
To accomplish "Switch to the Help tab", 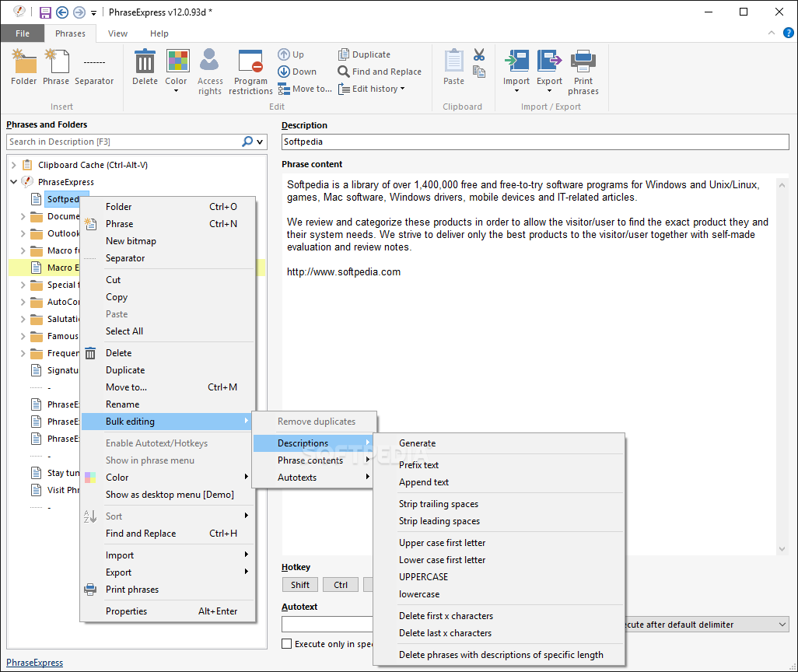I will point(159,33).
